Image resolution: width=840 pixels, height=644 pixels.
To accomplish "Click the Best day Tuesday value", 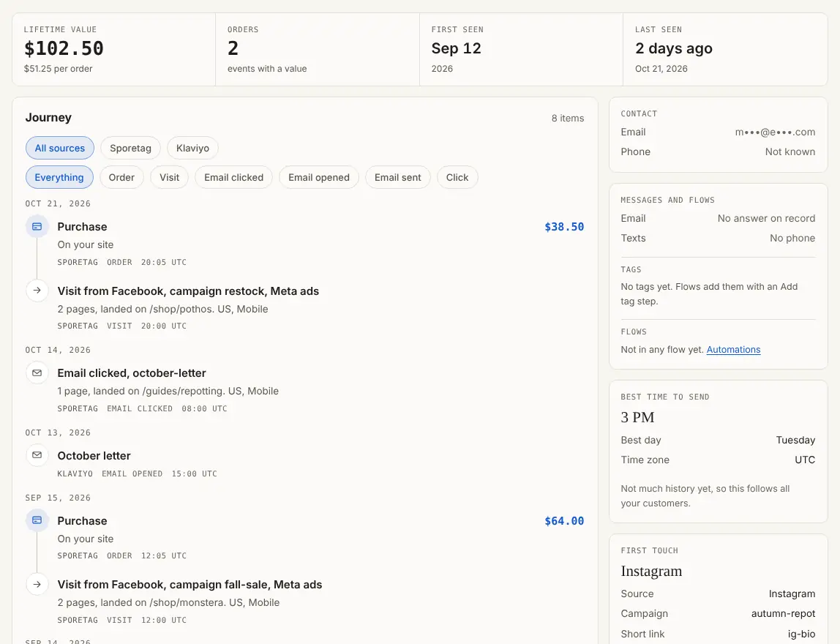I will coord(795,440).
